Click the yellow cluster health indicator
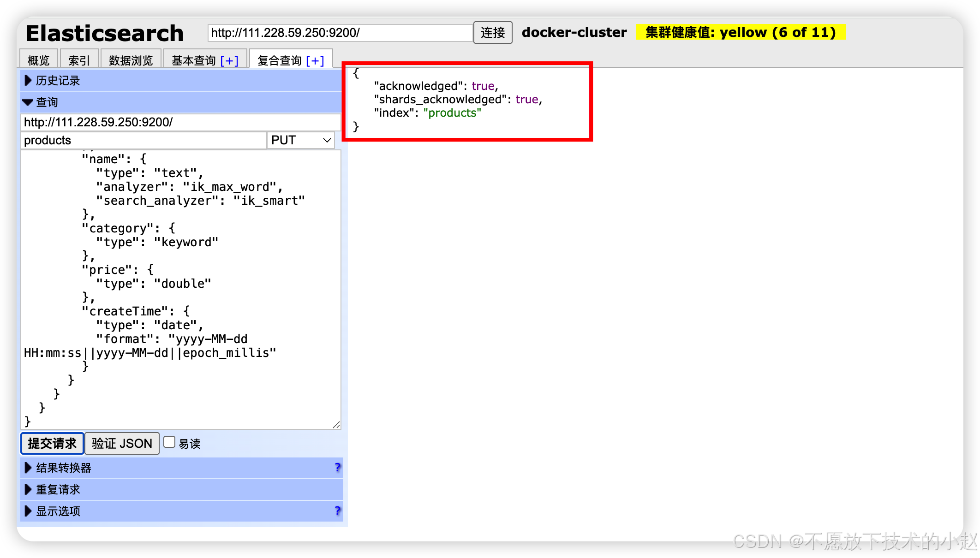 740,32
